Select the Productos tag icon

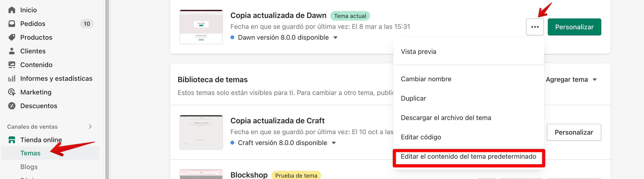click(12, 37)
